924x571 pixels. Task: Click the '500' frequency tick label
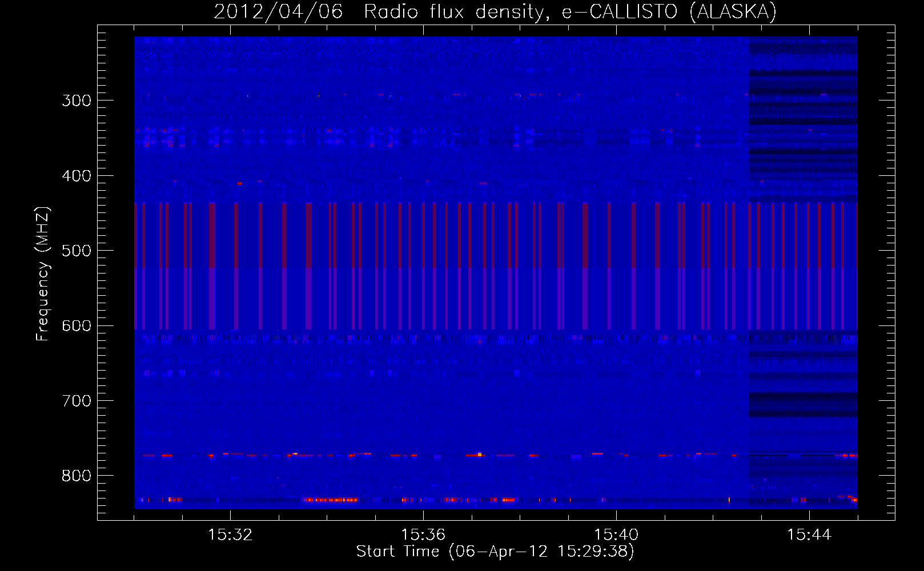click(77, 251)
